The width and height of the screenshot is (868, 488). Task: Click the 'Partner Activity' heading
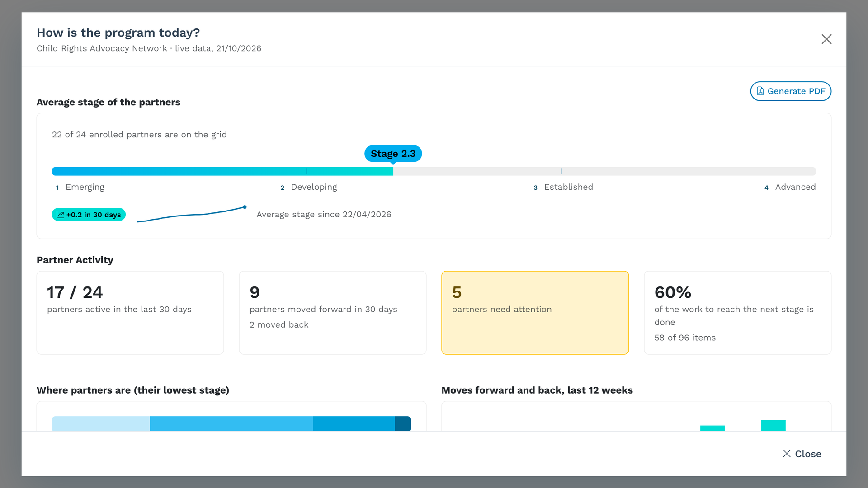[x=75, y=260]
